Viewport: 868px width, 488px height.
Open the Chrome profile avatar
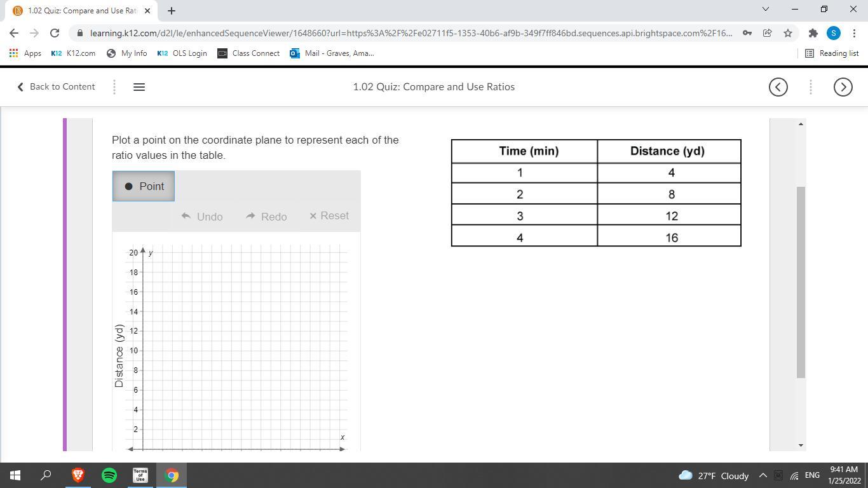click(x=834, y=33)
